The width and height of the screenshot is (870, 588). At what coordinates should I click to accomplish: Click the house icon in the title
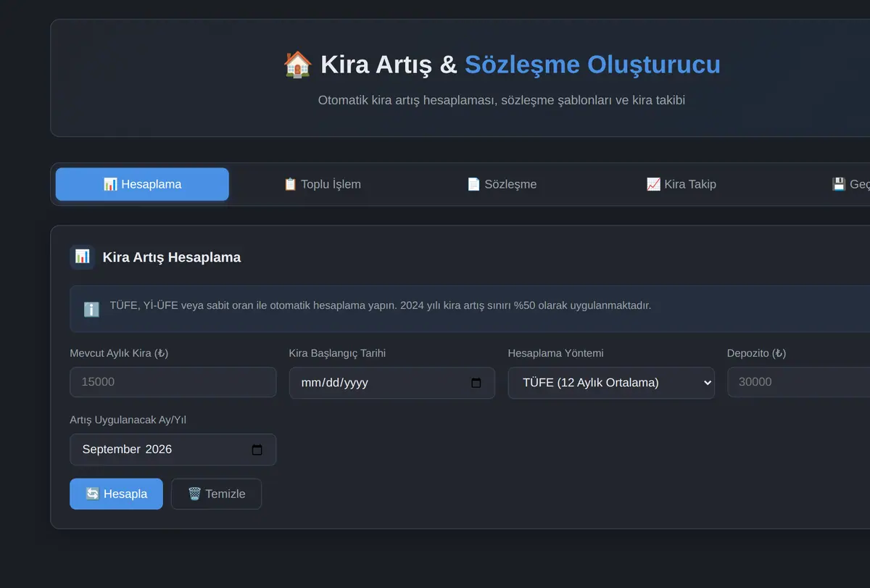tap(297, 65)
